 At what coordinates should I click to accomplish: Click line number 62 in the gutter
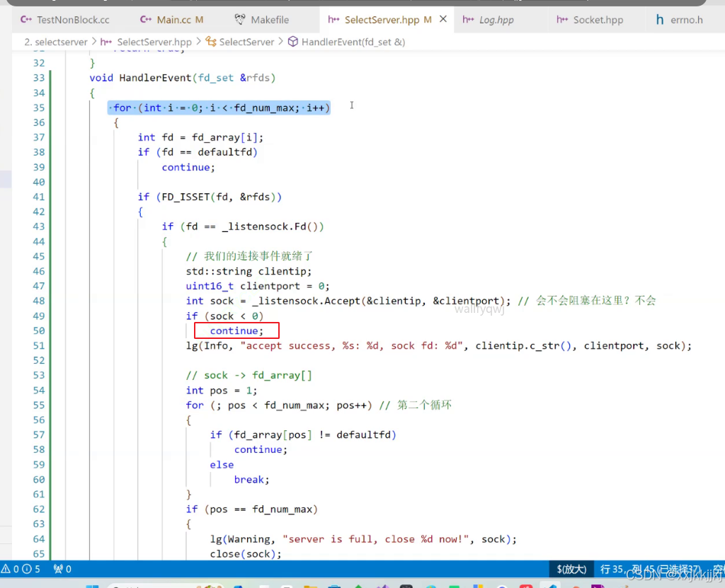39,509
